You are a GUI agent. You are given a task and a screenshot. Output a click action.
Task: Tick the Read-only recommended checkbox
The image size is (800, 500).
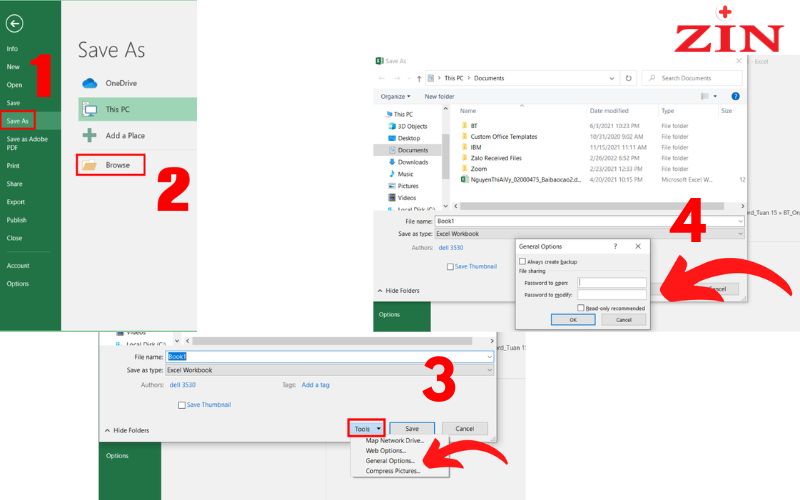click(x=581, y=308)
